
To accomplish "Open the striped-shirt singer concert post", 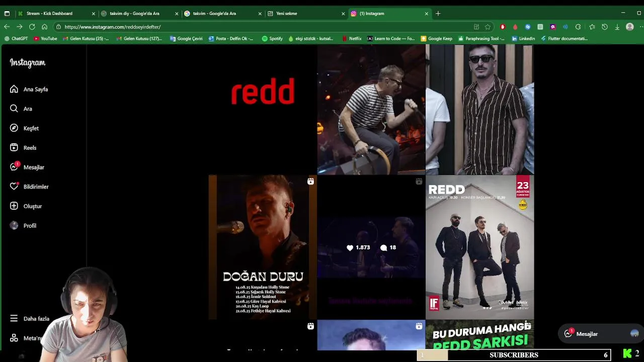I will pos(371,110).
